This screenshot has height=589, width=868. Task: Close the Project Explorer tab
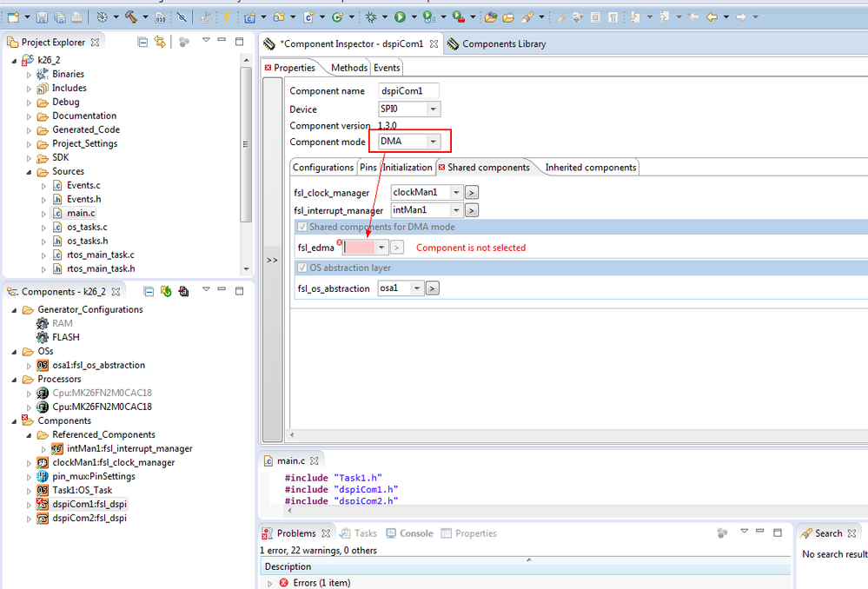click(x=96, y=42)
